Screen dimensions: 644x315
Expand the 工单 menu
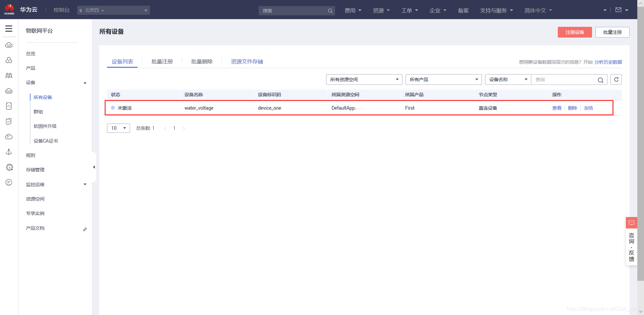[410, 10]
